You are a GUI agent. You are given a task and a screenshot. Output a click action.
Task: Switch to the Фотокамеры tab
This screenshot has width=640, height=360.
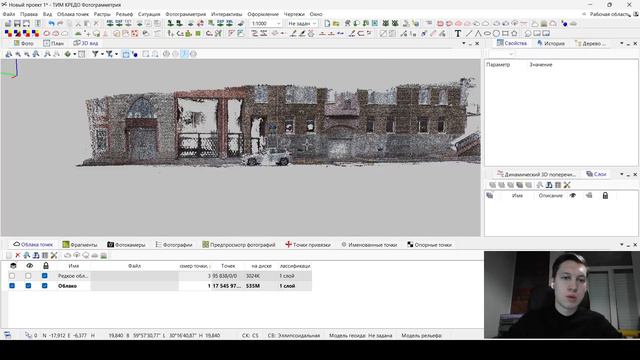pos(126,245)
